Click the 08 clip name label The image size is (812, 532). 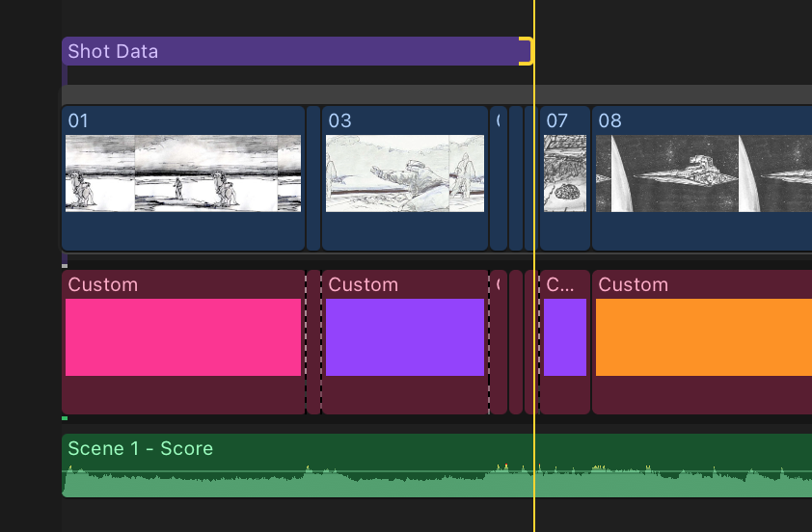point(609,120)
